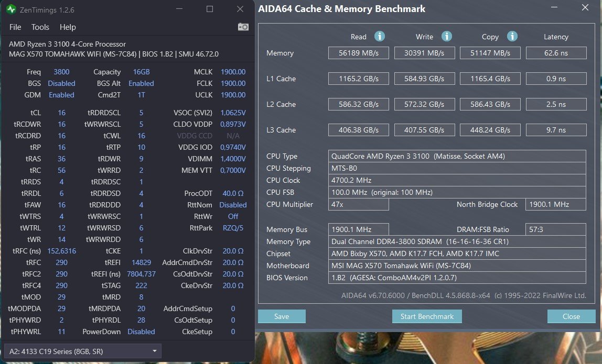The width and height of the screenshot is (602, 364).
Task: Click Chipset field AMD Bixby X570
Action: [457, 253]
